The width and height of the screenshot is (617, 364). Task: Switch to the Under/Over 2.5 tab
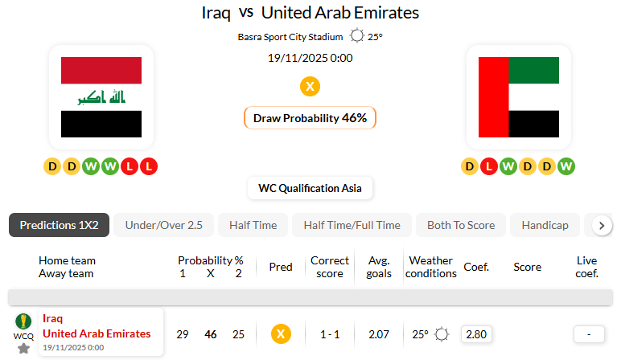(163, 225)
